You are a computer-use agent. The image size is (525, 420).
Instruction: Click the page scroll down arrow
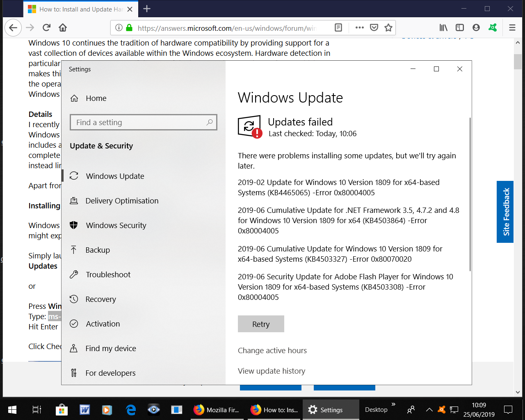(x=518, y=392)
